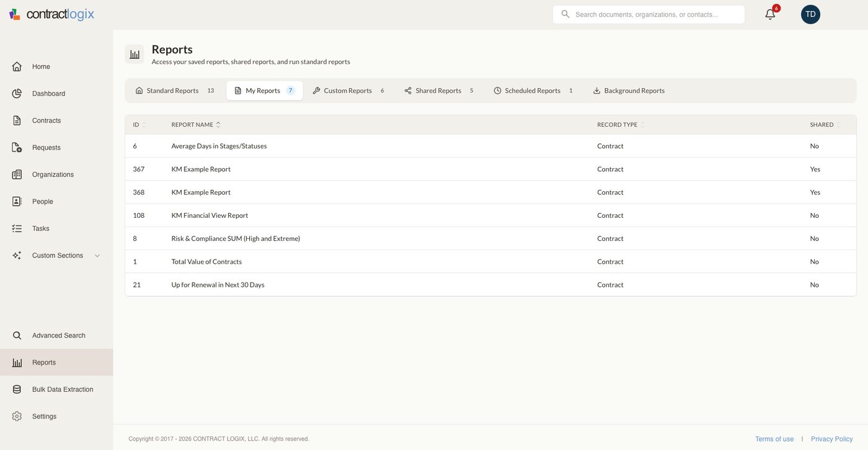Click the My Reports document icon
Screen dimensions: 868x450
(x=238, y=91)
